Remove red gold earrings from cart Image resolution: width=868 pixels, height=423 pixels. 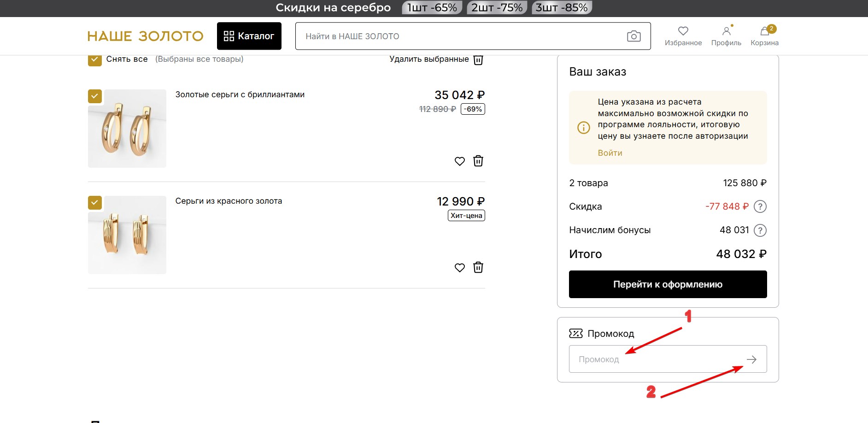(478, 267)
